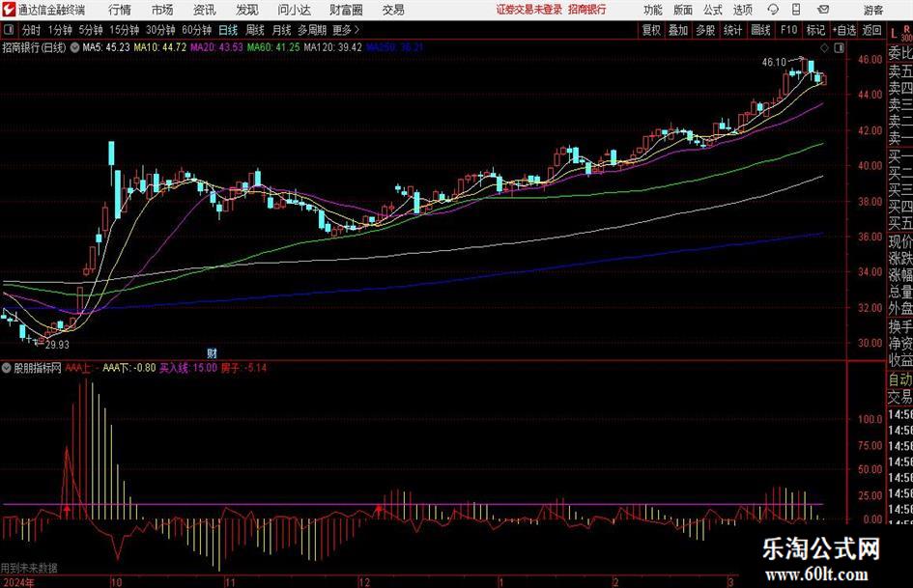Click the 招商银行 red link in title bar
The height and width of the screenshot is (588, 913).
point(587,10)
